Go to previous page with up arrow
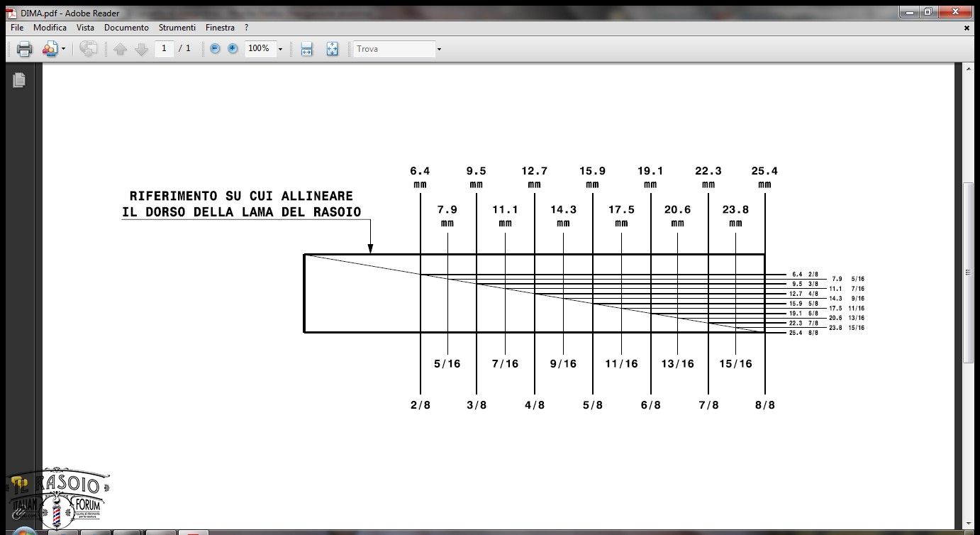This screenshot has width=980, height=535. click(121, 49)
